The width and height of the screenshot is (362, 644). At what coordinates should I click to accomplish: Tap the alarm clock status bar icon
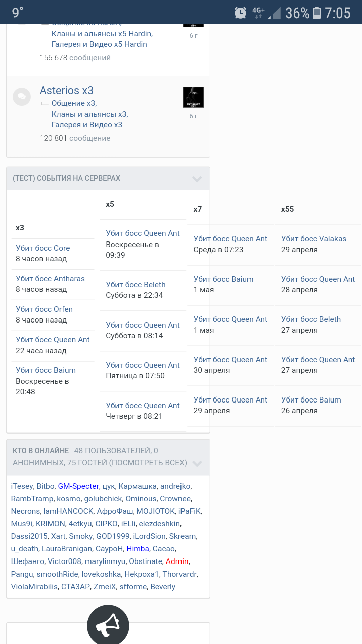click(x=241, y=13)
